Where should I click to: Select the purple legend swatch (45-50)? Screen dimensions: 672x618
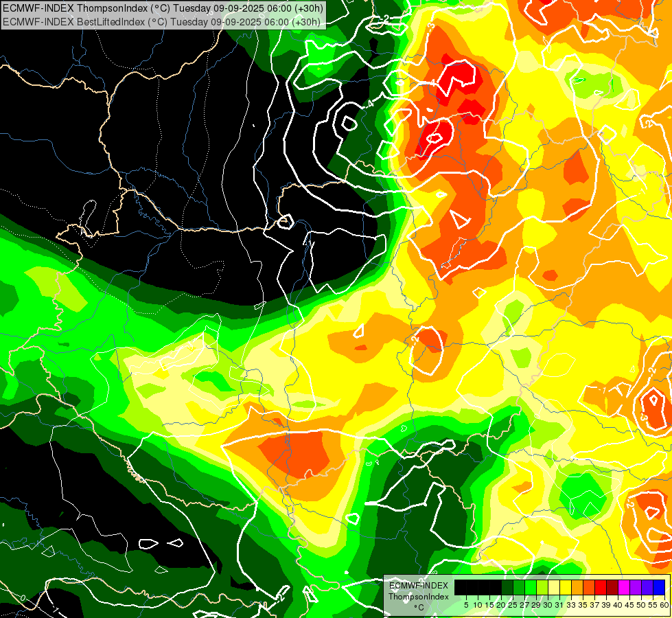pos(636,587)
